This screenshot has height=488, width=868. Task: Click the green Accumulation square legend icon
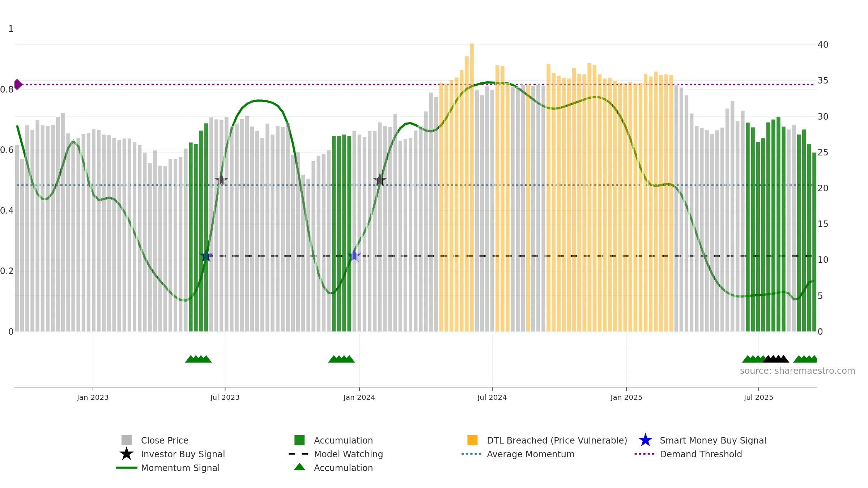tap(299, 440)
